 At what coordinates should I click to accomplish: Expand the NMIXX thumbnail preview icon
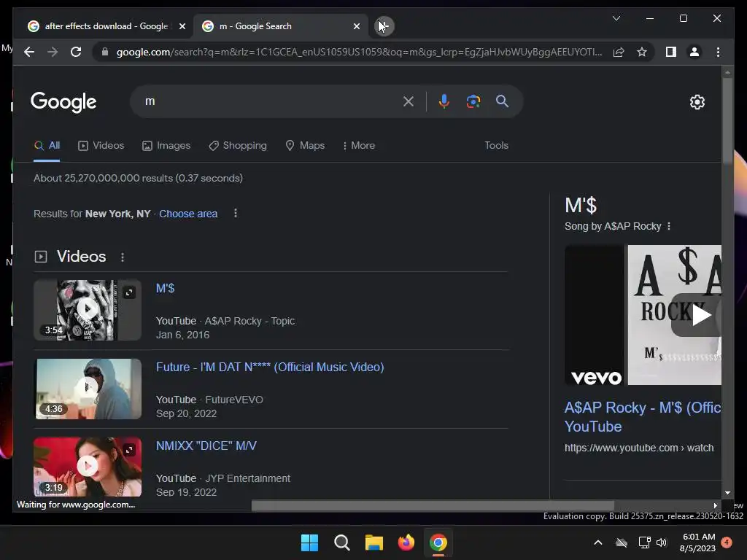(129, 450)
